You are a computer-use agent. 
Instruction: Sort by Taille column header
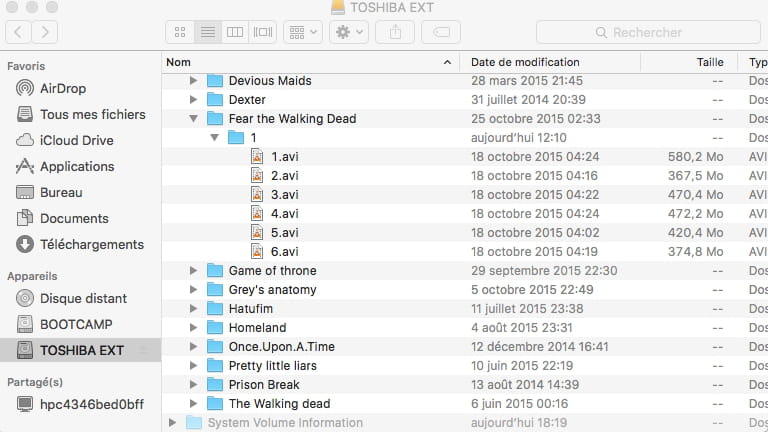coord(690,62)
